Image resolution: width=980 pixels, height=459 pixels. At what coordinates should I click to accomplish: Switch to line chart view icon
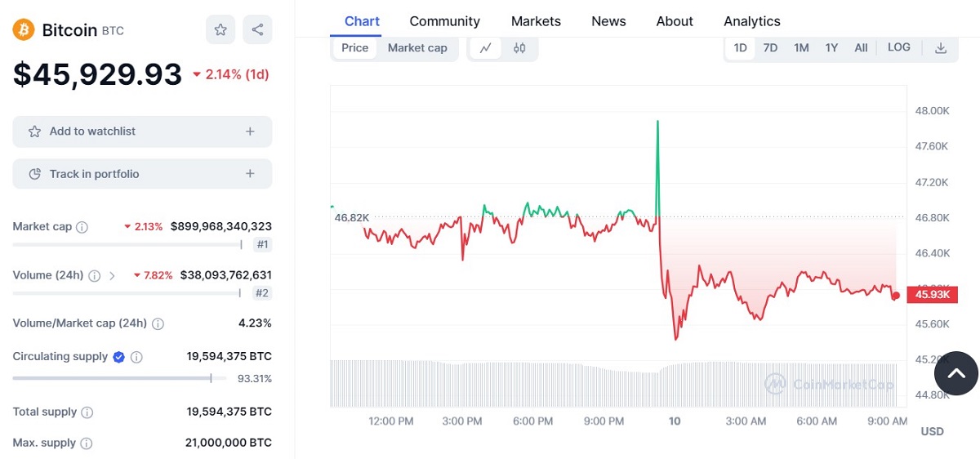pos(485,48)
